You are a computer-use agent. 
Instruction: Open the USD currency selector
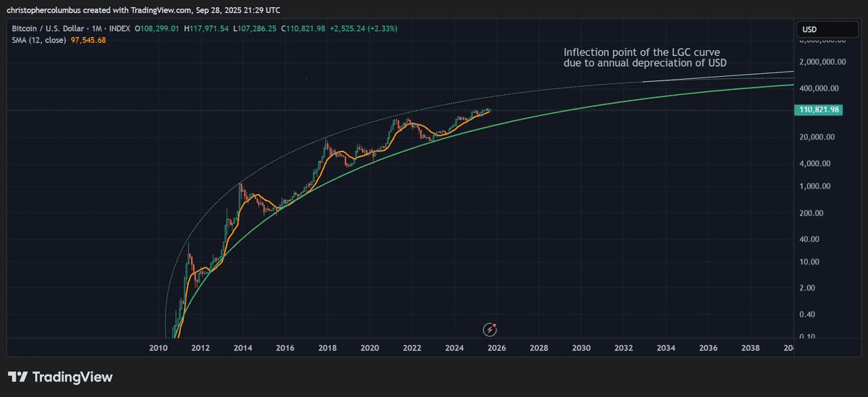tap(828, 30)
